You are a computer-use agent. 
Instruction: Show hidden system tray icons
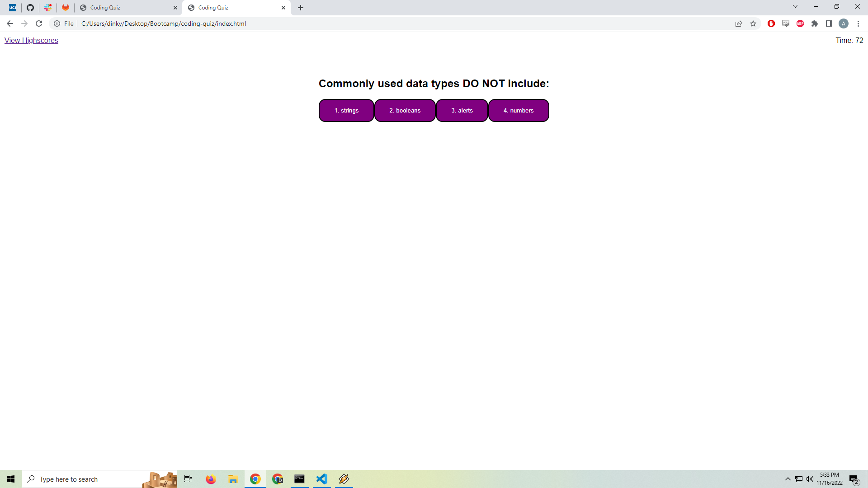788,479
